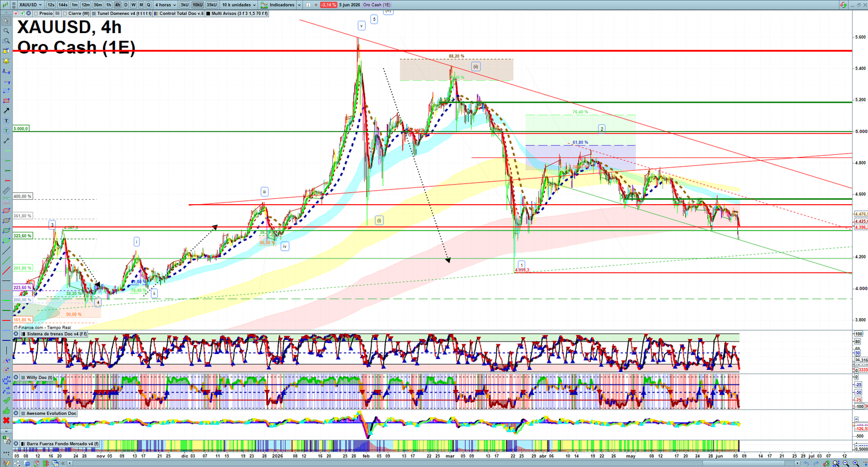The height and width of the screenshot is (467, 868).
Task: Switch to the daily D timeframe
Action: [125, 5]
